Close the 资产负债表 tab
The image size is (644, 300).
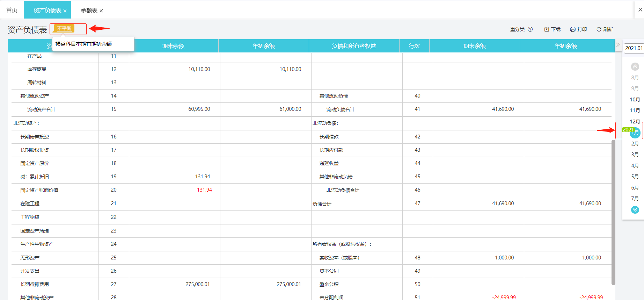(65, 11)
